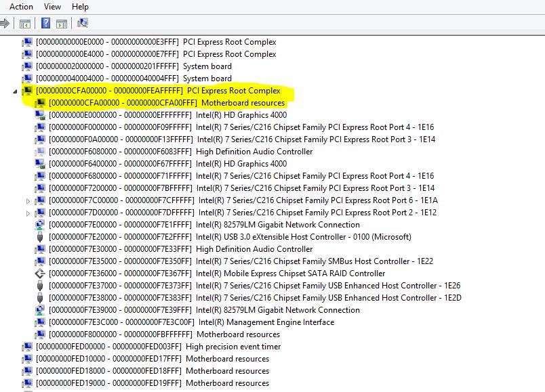The image size is (545, 392).
Task: Select F7200000 Root Port 3 - 1E14 entry
Action: pos(241,188)
